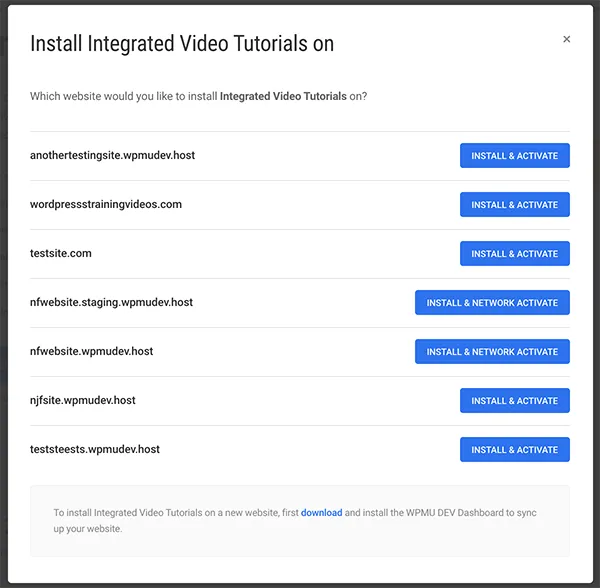The height and width of the screenshot is (588, 600).
Task: Hit Install & Activate for teststeests.wpmudev.host
Action: 514,450
